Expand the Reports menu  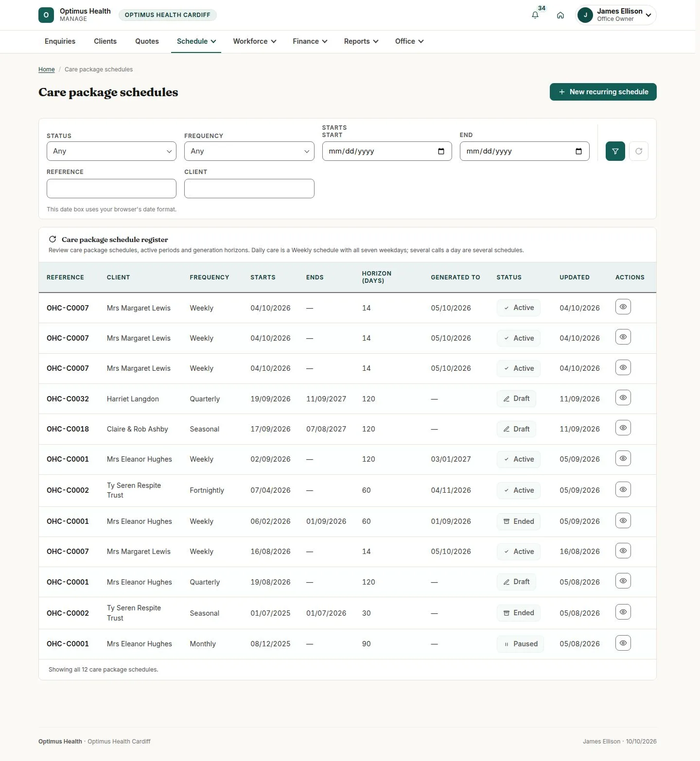361,41
